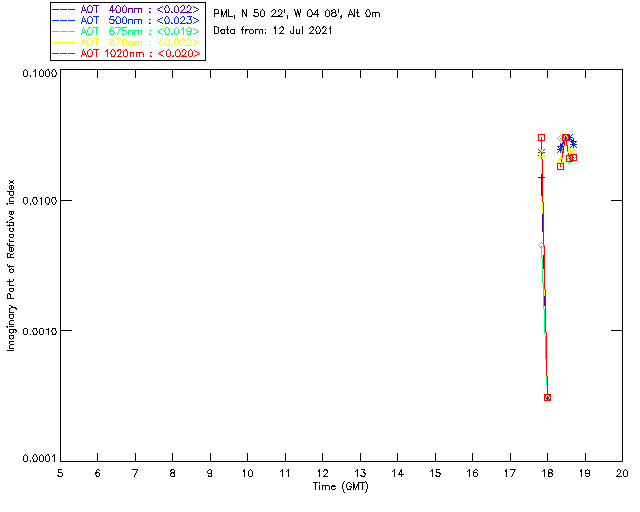Click the x-axis tick label 16
Screen dimensions: 640x512
click(472, 473)
